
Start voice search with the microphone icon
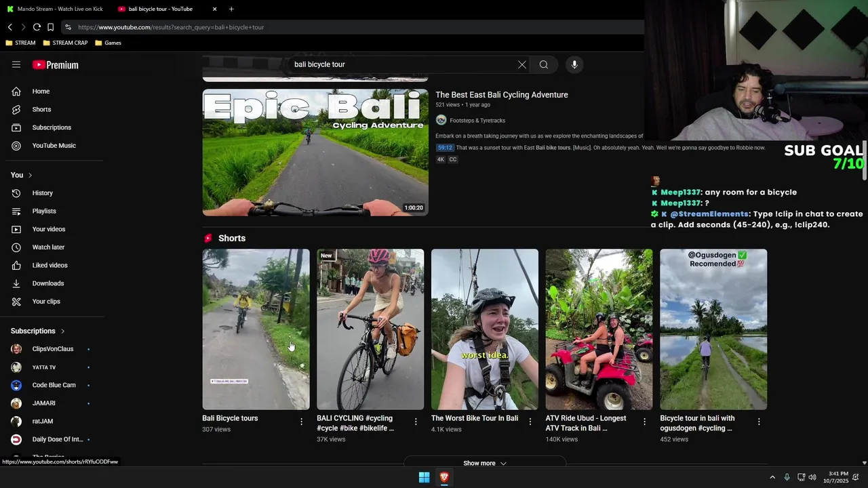(x=574, y=64)
